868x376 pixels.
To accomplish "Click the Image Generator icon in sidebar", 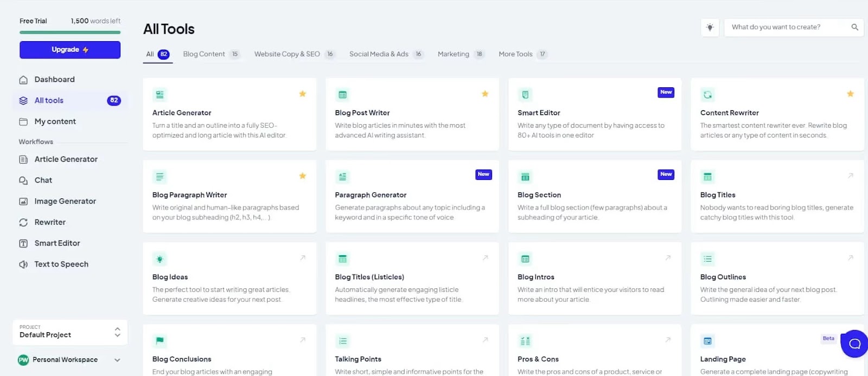I will click(23, 202).
